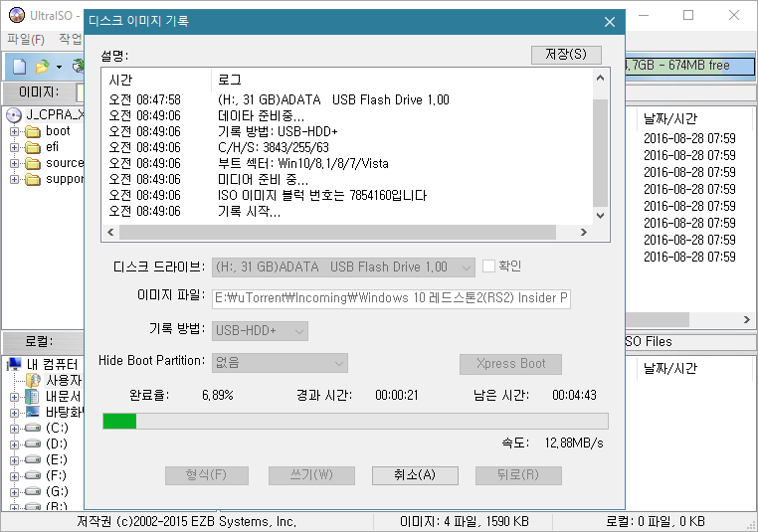Click the 뒤로(R) back button

(518, 475)
